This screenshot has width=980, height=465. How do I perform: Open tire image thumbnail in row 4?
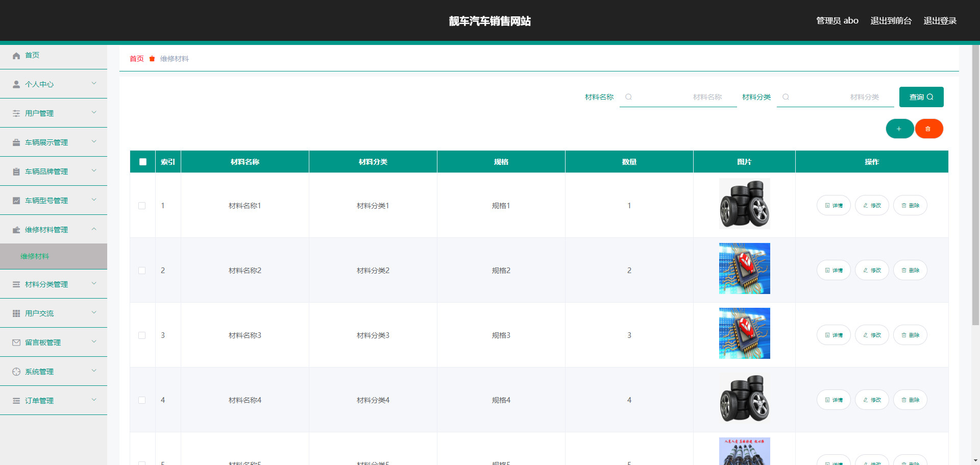pyautogui.click(x=745, y=398)
